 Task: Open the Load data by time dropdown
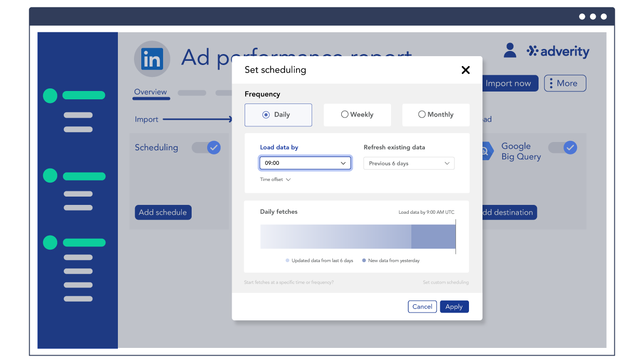[x=305, y=163]
